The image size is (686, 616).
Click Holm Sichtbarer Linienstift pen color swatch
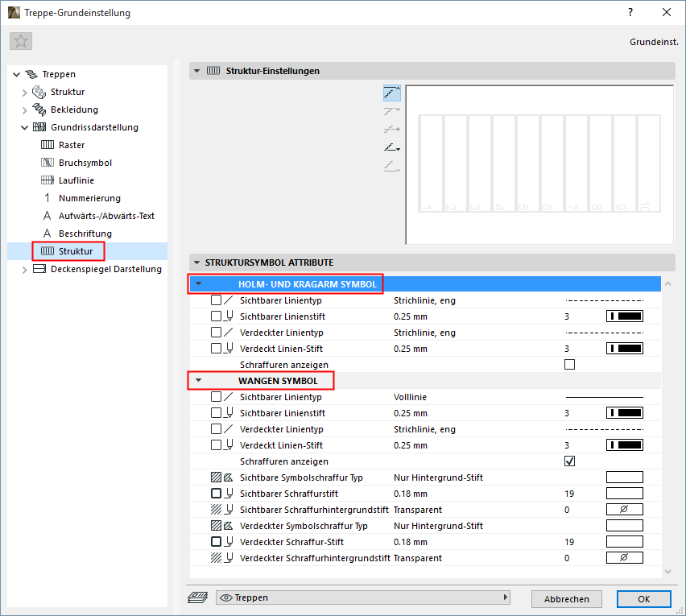tap(624, 316)
